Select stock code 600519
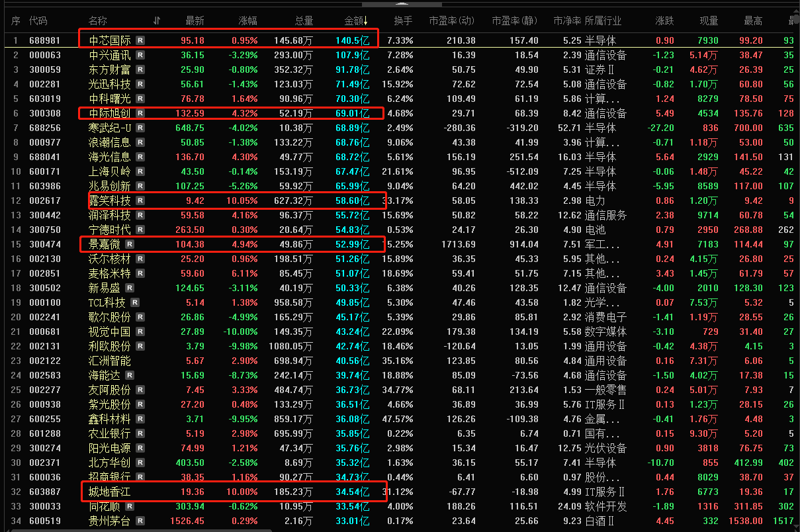800x532 pixels. 45,521
